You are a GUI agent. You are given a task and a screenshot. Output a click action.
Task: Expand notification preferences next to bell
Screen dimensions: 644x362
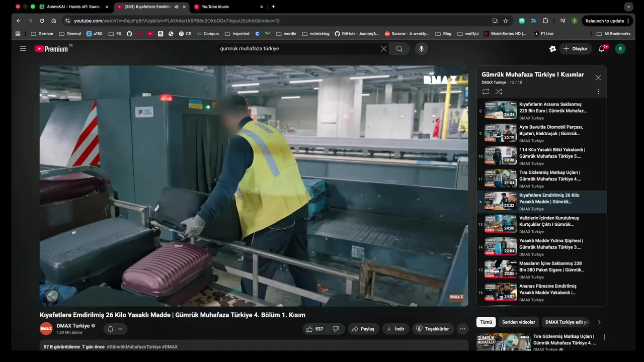point(120,329)
